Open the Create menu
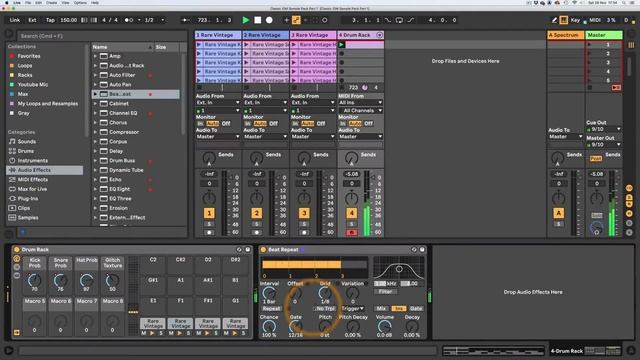The image size is (640, 360). [x=51, y=2]
